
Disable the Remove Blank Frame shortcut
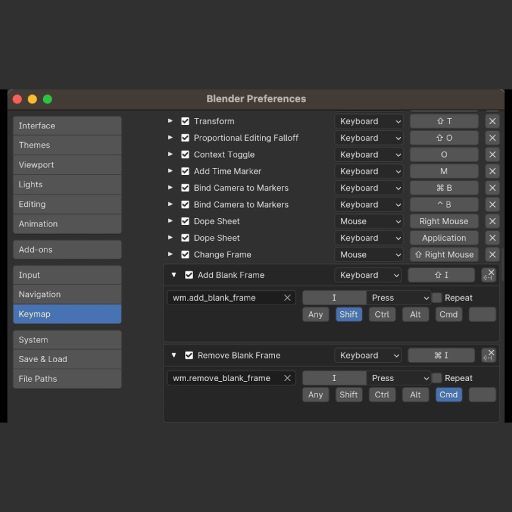click(x=189, y=355)
